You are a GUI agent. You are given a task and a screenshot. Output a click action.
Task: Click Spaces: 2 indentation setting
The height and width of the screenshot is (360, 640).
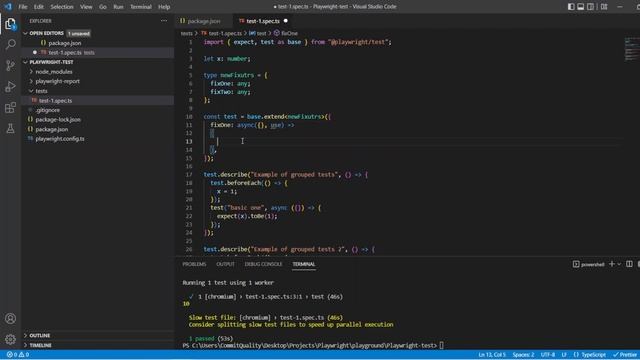tap(523, 355)
